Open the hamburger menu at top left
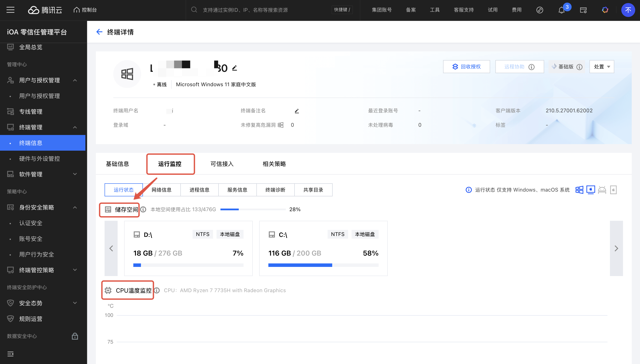 point(10,10)
